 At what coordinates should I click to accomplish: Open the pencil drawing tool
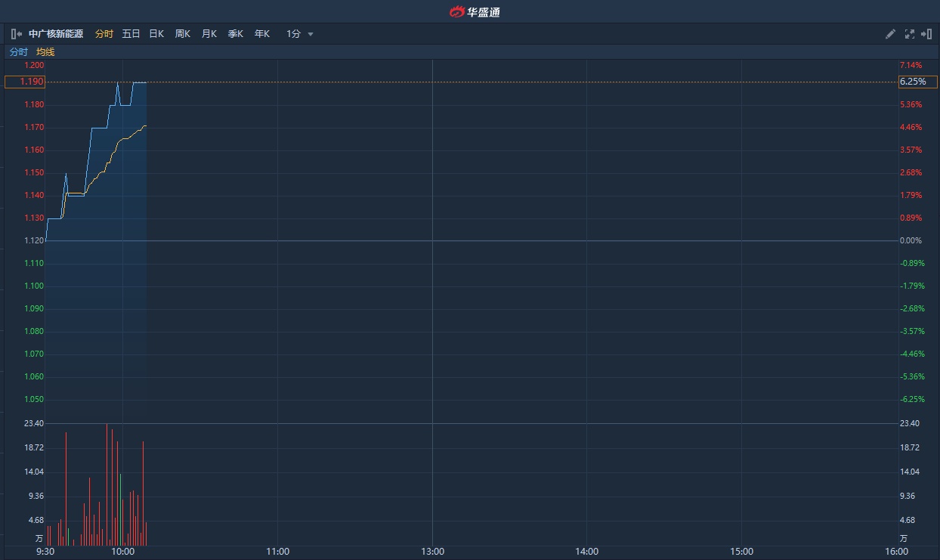(890, 34)
